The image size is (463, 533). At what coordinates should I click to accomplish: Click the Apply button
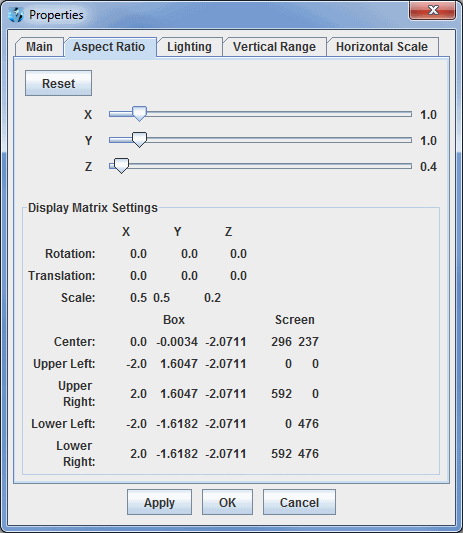point(159,502)
